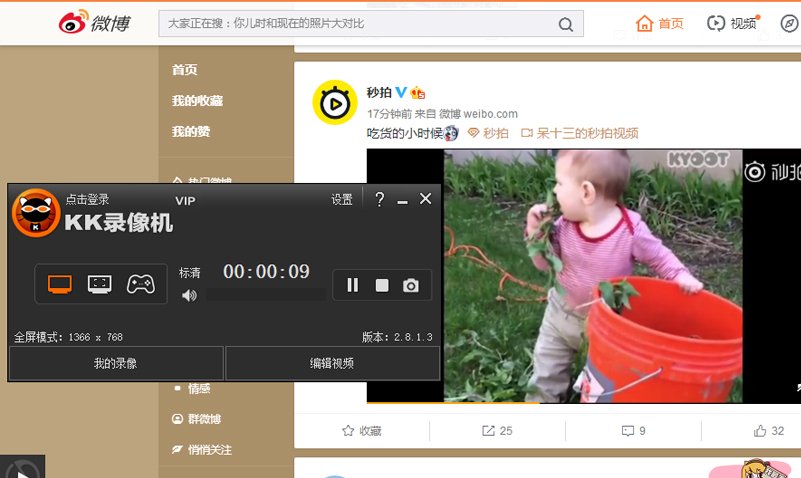Screen dimensions: 801x478
Task: Mute the KK recorder speaker icon
Action: tap(189, 295)
